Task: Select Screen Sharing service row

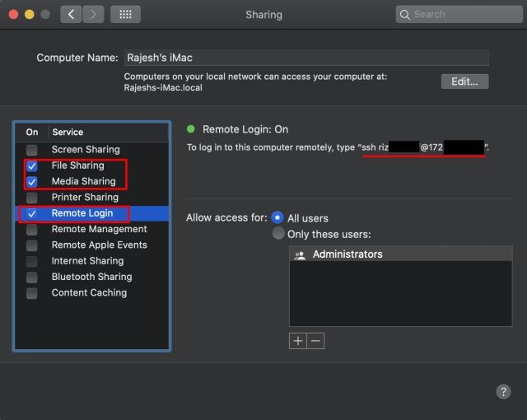Action: (91, 150)
